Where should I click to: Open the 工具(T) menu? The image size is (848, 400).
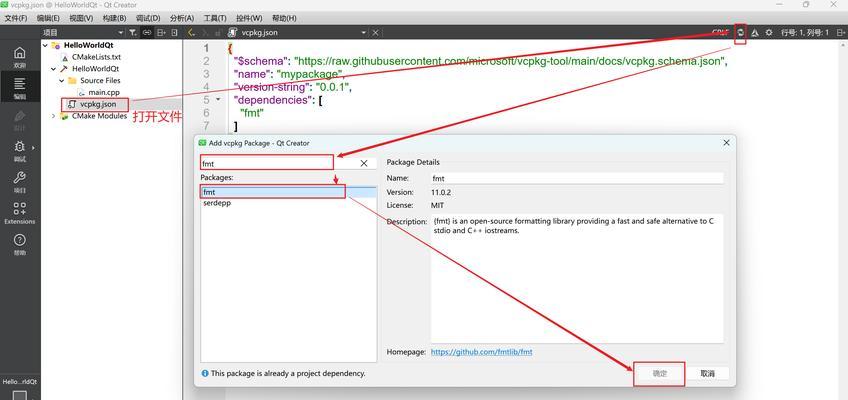tap(215, 18)
